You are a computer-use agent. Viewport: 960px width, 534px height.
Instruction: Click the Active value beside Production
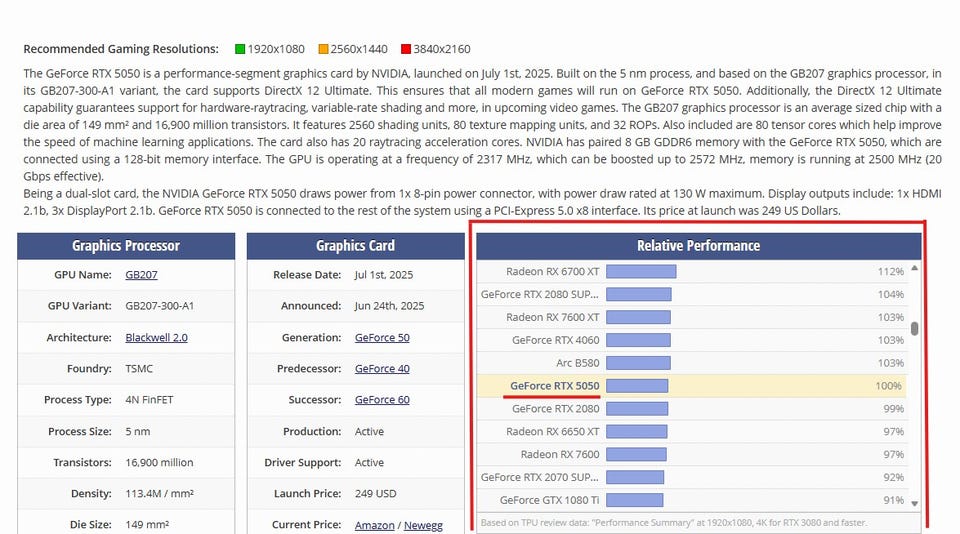point(369,432)
